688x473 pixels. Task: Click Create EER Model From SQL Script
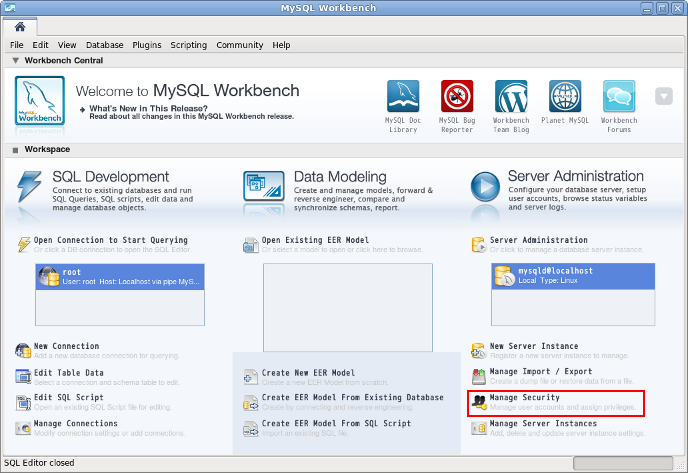(x=336, y=423)
